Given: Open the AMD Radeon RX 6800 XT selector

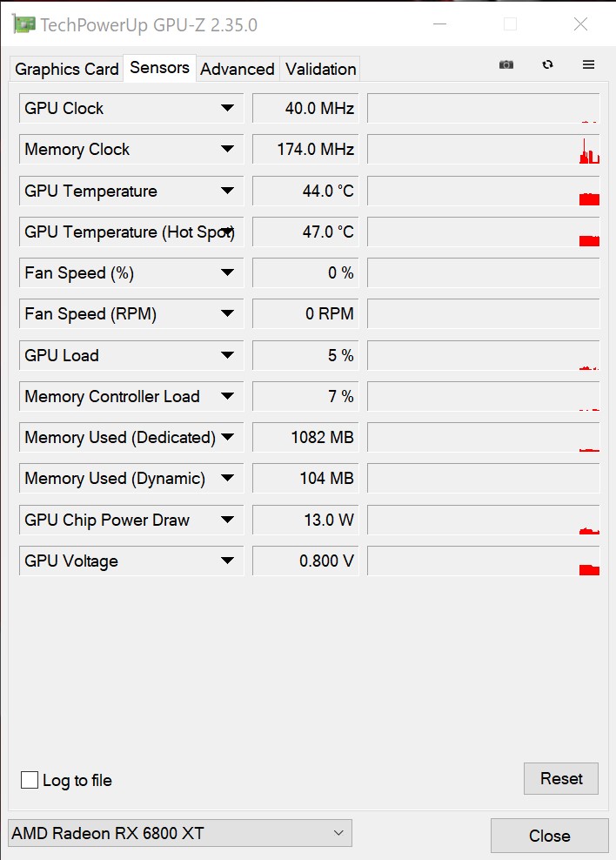Looking at the screenshot, I should (x=180, y=833).
